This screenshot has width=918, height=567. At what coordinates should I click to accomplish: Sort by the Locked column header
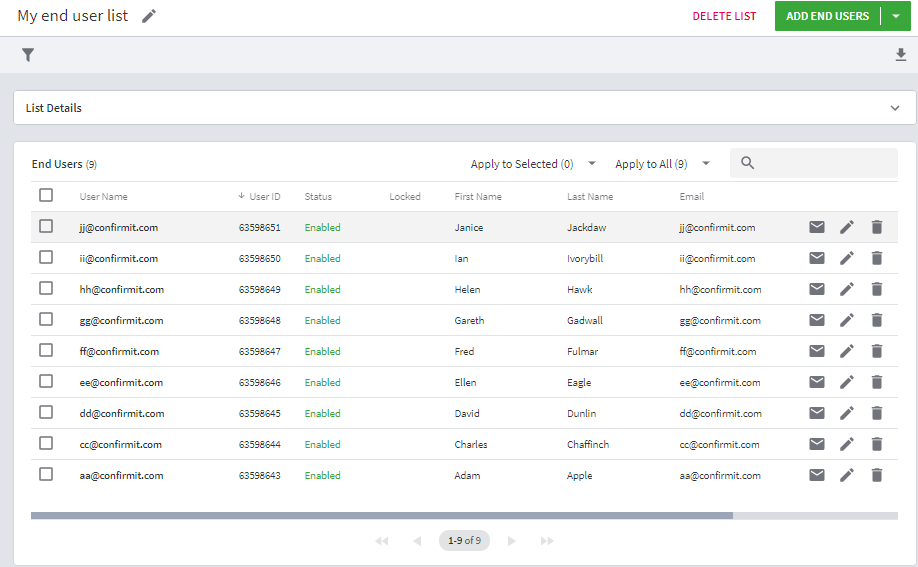pos(405,197)
